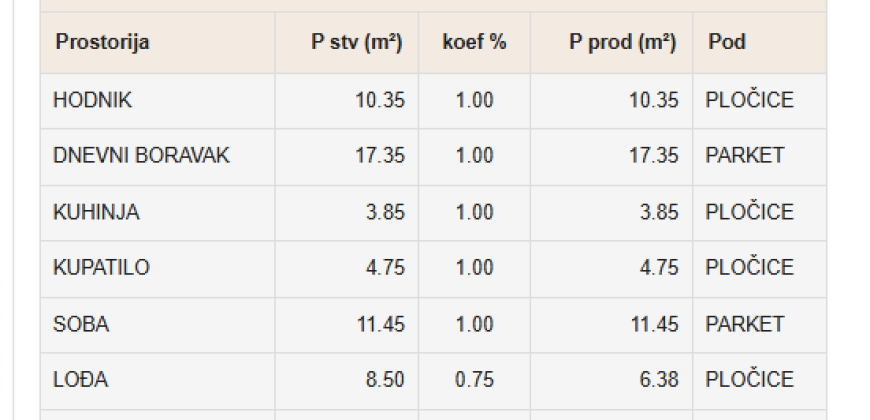Click PARKET in the DNEVNI BORAVAK row
The width and height of the screenshot is (870, 420).
pos(744,156)
